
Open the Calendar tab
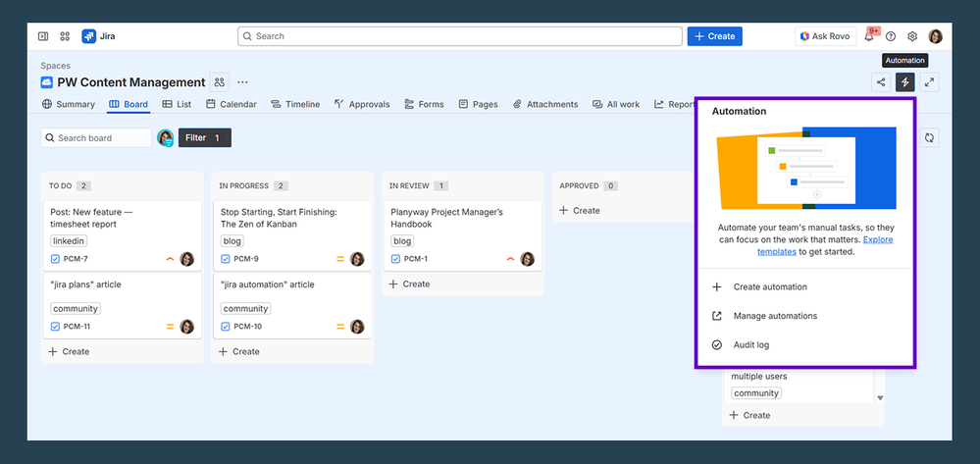pos(232,104)
